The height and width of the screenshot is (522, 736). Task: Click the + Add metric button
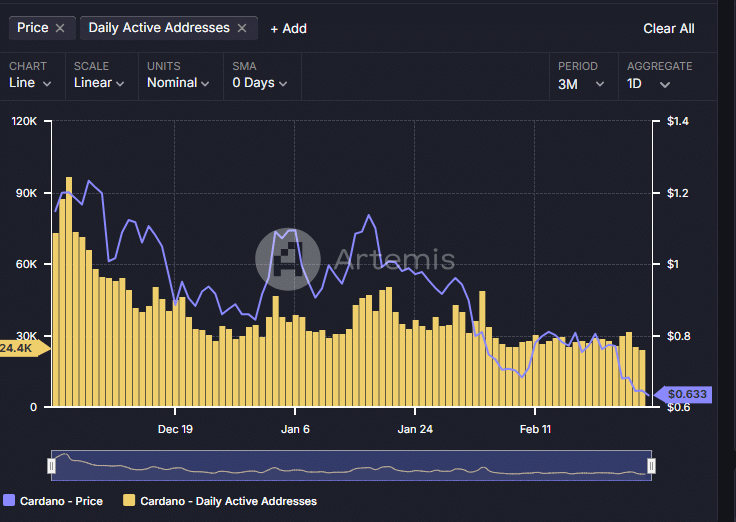288,29
